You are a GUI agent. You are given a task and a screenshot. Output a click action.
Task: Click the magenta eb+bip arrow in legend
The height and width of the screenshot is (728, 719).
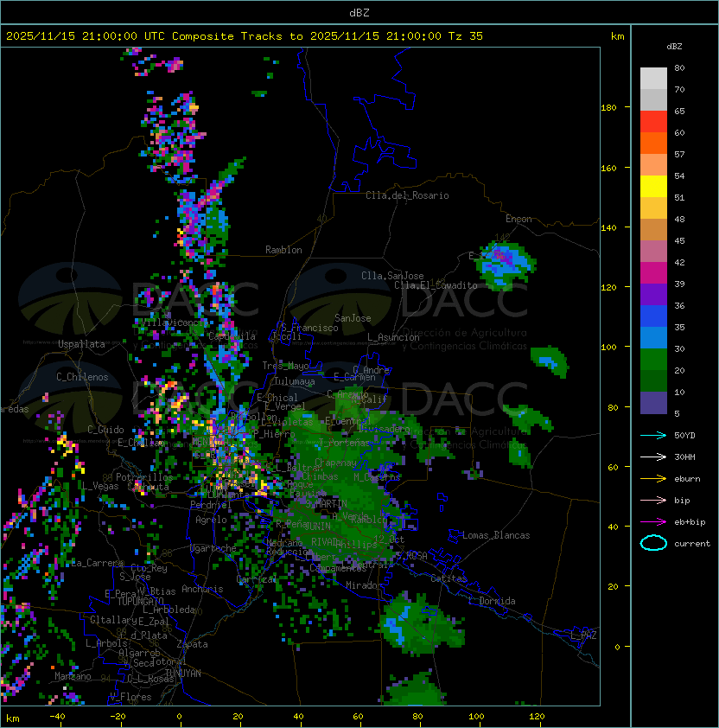coord(653,522)
